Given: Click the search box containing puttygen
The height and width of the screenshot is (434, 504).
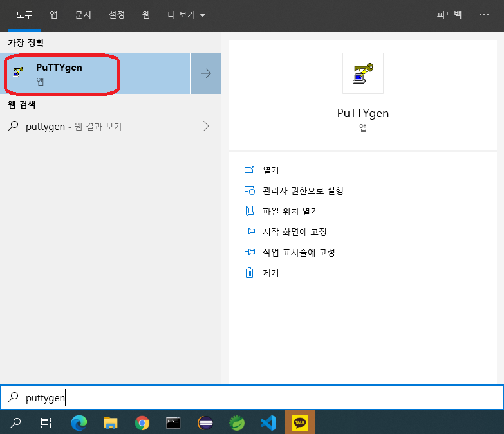Looking at the screenshot, I should (252, 397).
